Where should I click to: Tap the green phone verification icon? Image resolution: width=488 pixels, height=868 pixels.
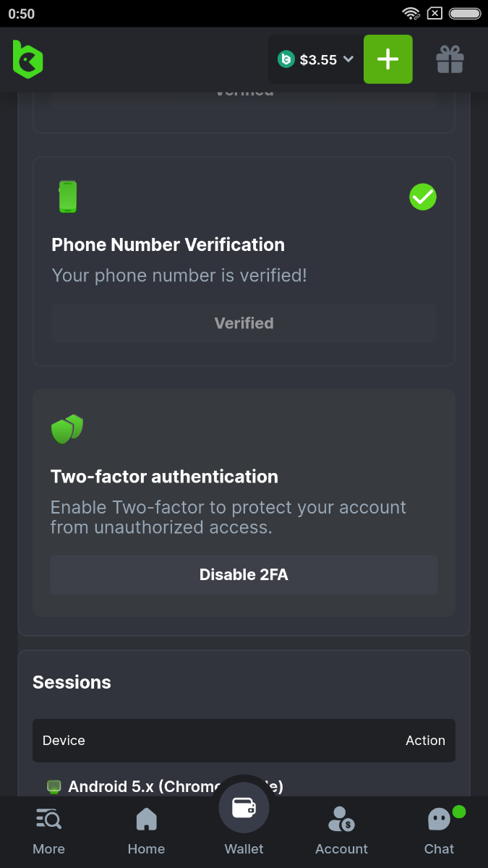[x=67, y=197]
